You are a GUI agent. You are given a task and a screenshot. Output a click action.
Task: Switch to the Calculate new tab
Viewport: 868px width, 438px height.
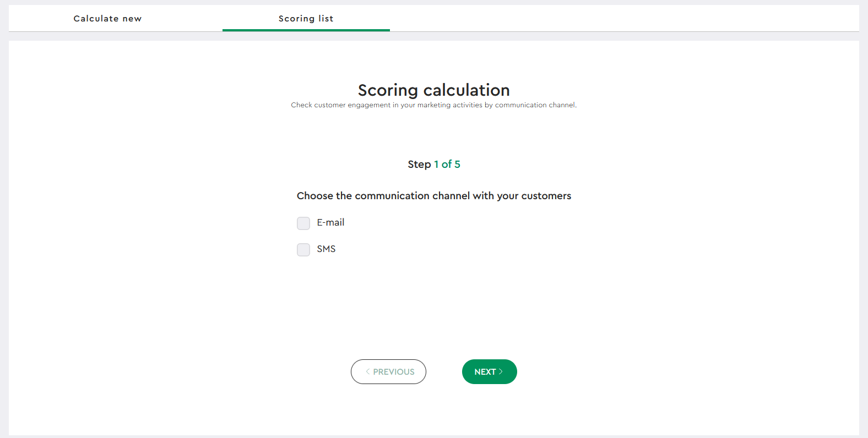(x=108, y=19)
